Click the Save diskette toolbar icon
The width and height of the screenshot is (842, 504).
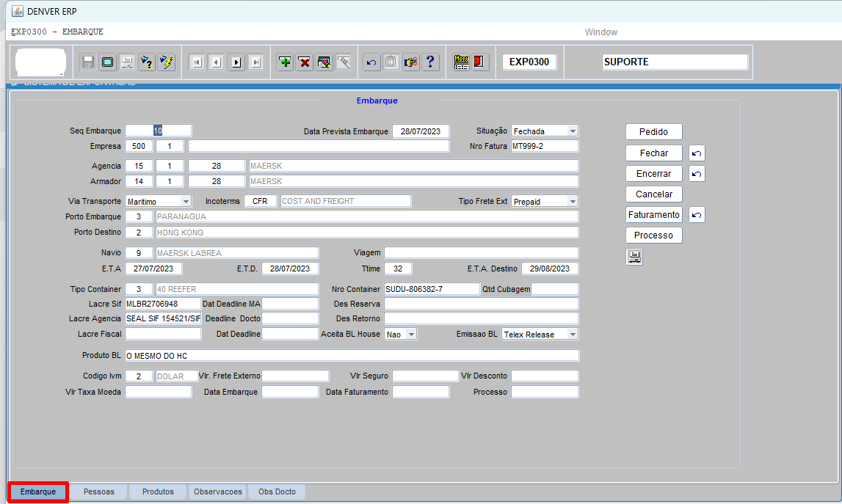coord(88,62)
